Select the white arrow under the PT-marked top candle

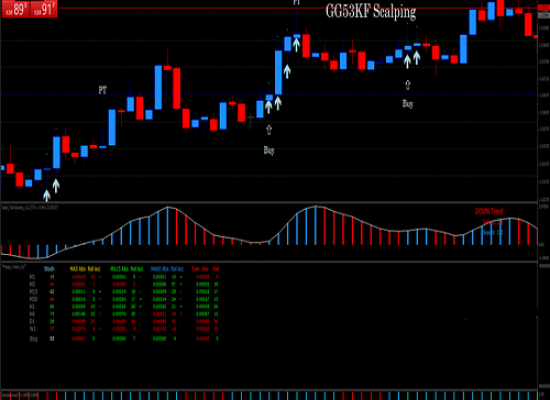click(296, 45)
